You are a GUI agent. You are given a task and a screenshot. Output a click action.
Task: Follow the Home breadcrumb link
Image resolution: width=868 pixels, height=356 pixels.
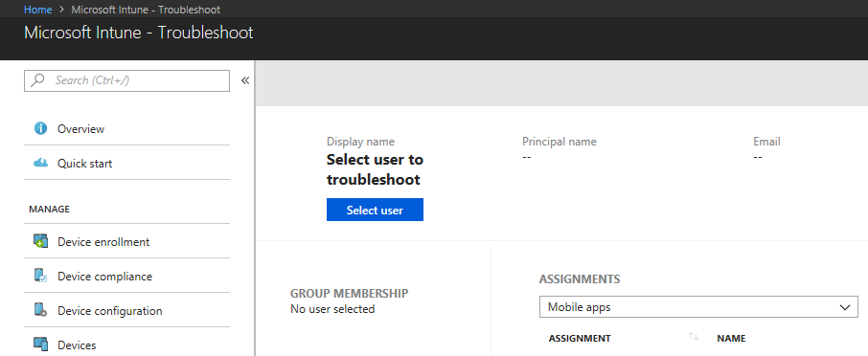38,10
